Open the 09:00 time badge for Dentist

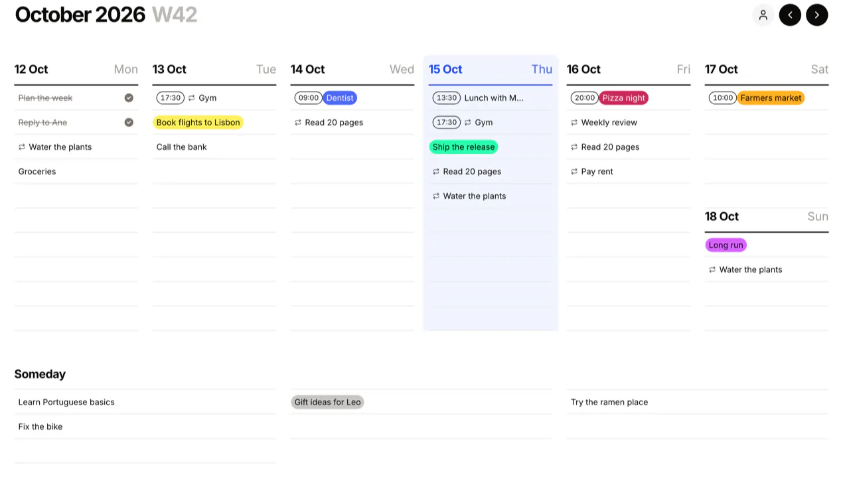[x=308, y=98]
